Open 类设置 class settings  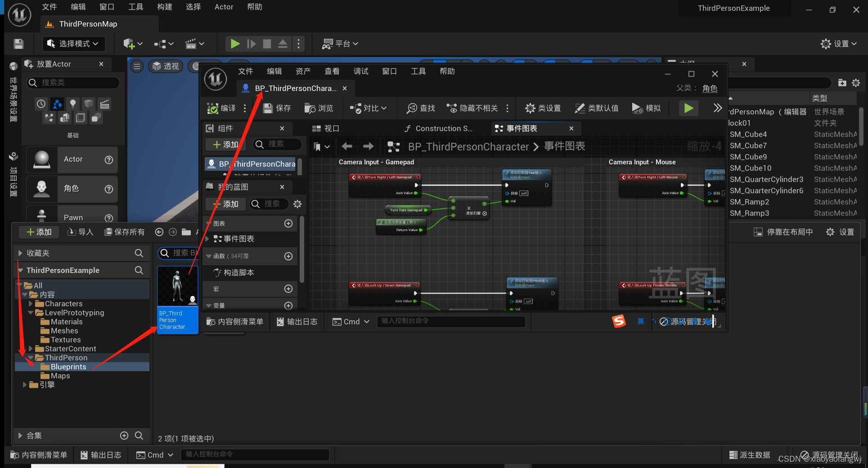[543, 108]
